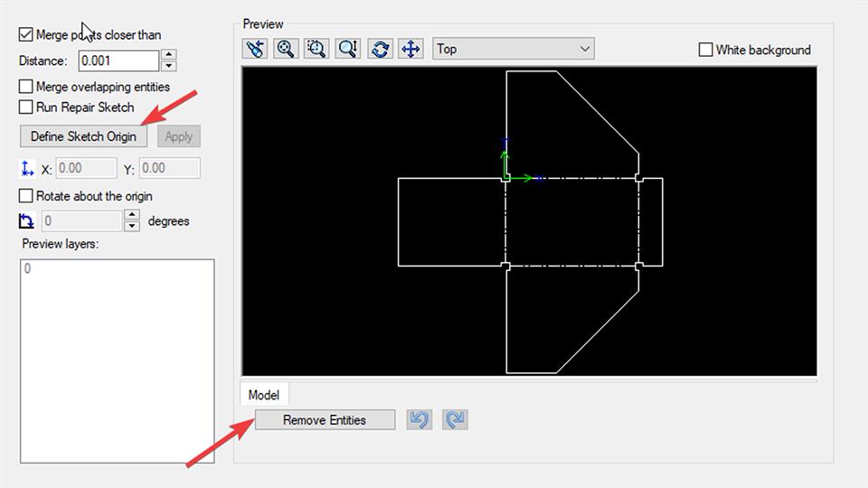Enable Rotate about the origin

[25, 196]
